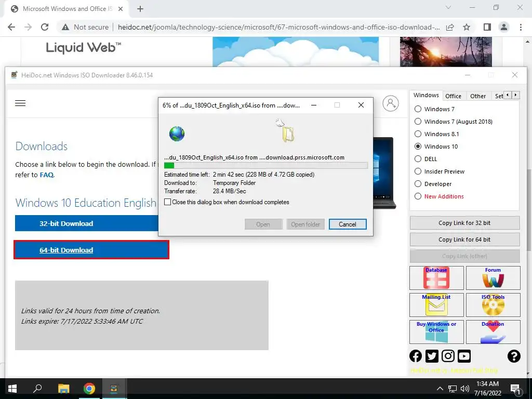The image size is (532, 399).
Task: Click the help question mark icon
Action: [x=514, y=356]
